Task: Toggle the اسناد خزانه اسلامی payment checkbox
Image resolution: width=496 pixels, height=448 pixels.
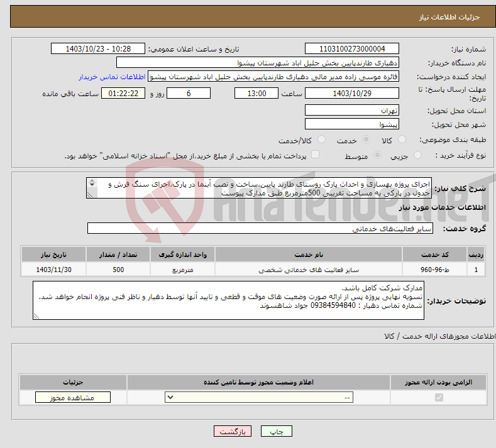Action: tap(315, 155)
